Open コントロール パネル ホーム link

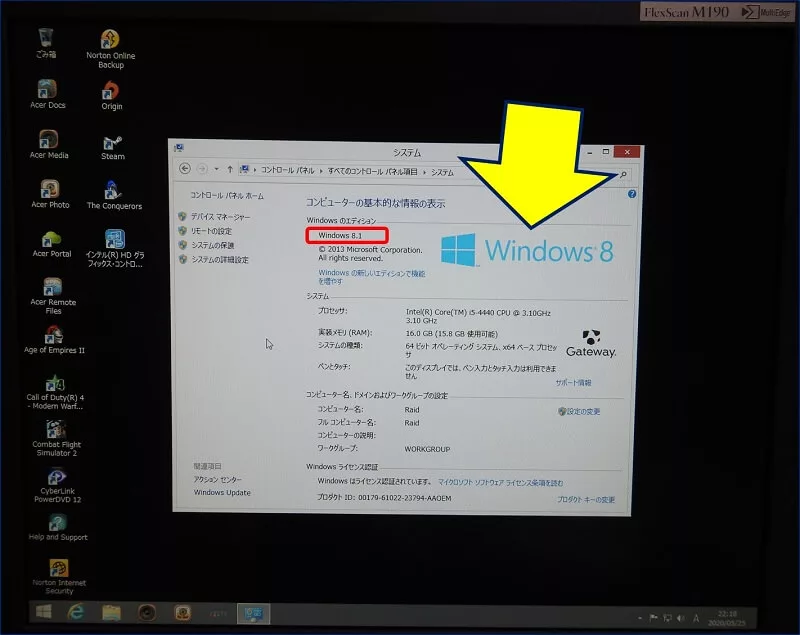[227, 195]
